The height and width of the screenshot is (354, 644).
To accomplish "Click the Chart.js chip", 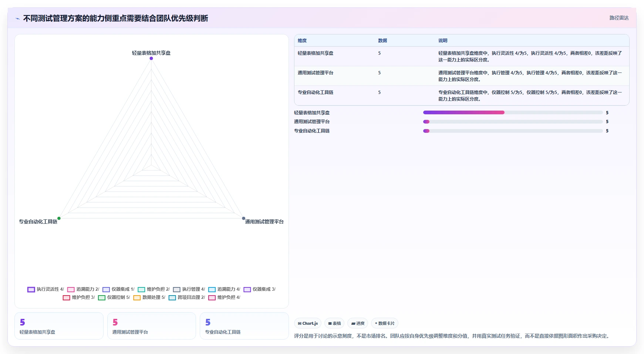I will pos(308,323).
